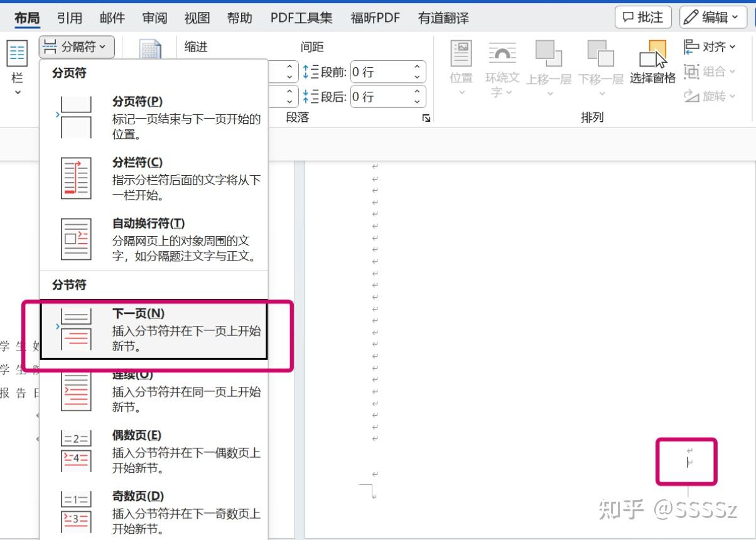Click the 分栏符 column break icon
The width and height of the screenshot is (756, 540).
(x=76, y=178)
